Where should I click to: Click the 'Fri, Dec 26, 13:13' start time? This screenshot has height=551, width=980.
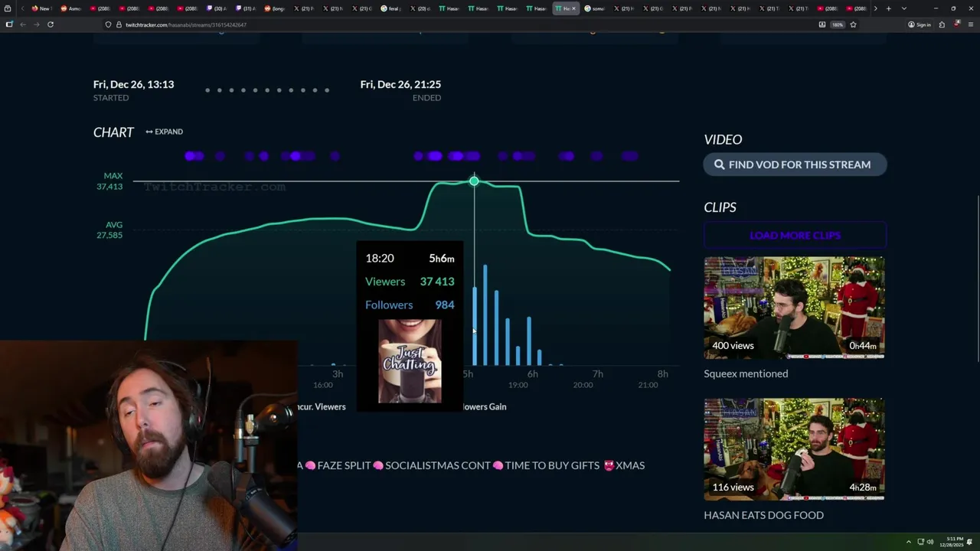(133, 84)
